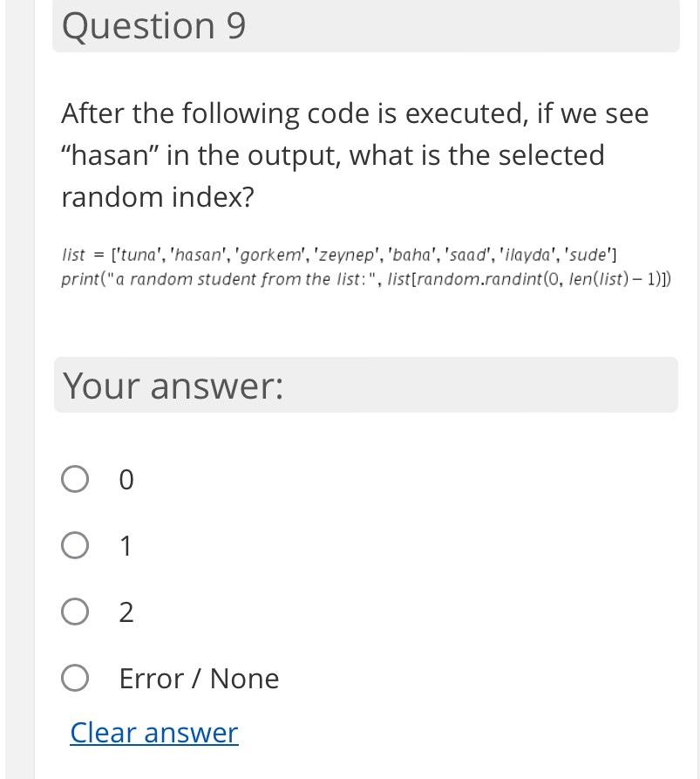Select the code snippet showing the list
The width and height of the screenshot is (700, 779).
(339, 255)
